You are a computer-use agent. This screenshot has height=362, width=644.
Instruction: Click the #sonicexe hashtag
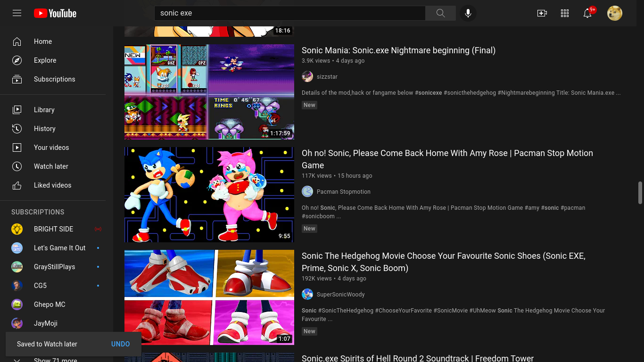coord(429,93)
